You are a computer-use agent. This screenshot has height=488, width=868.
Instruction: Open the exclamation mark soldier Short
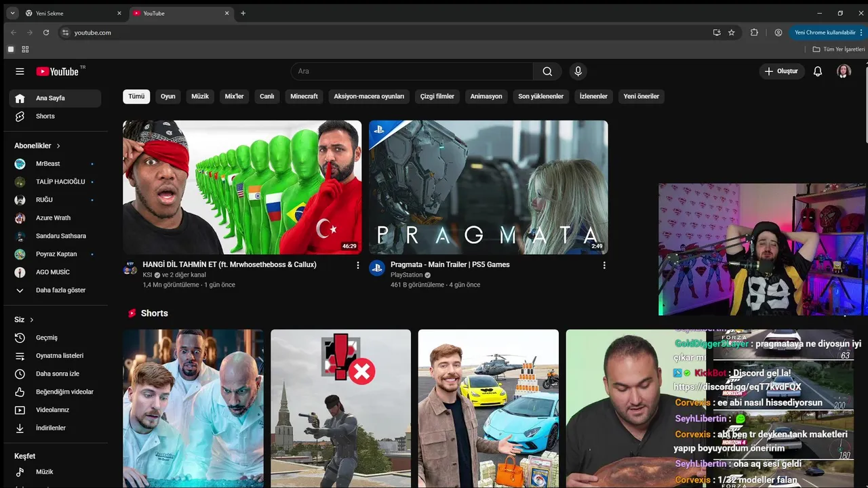coord(340,409)
